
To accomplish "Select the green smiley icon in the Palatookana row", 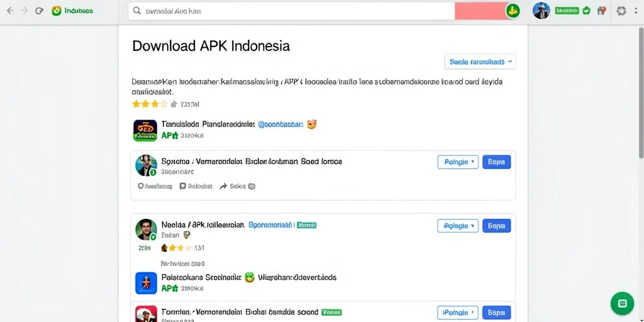I will tap(249, 277).
